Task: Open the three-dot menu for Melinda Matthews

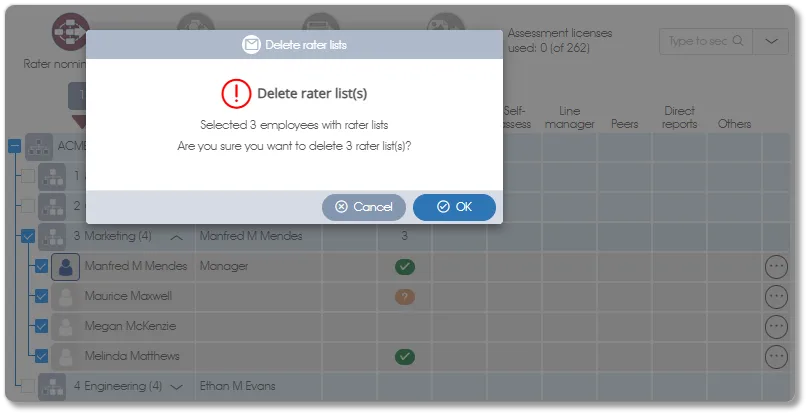Action: click(x=776, y=356)
